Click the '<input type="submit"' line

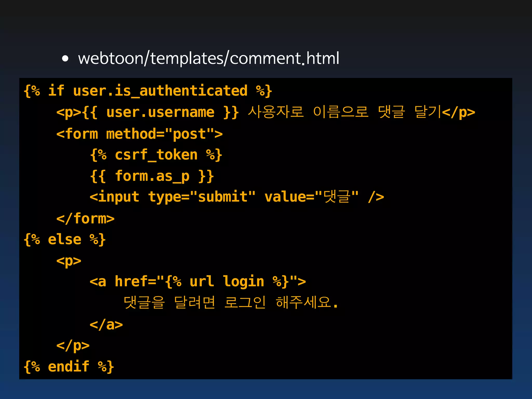point(237,197)
